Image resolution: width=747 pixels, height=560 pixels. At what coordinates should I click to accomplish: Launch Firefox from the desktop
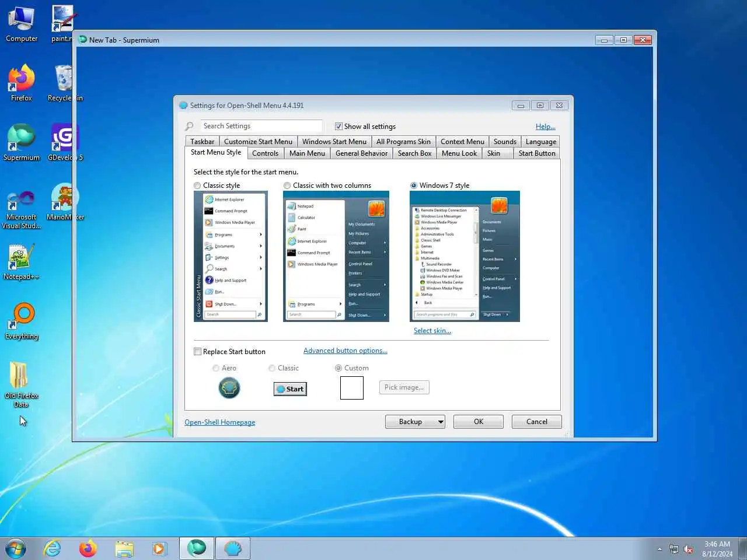(22, 83)
